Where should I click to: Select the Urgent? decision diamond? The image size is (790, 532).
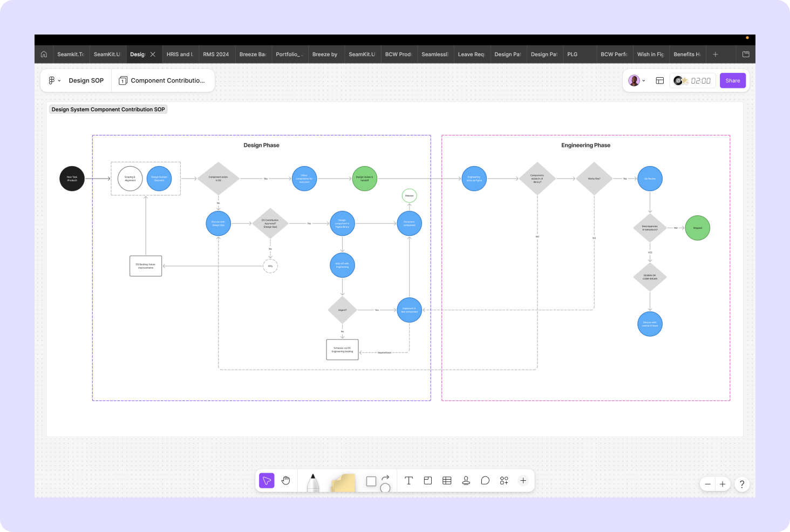pyautogui.click(x=342, y=310)
